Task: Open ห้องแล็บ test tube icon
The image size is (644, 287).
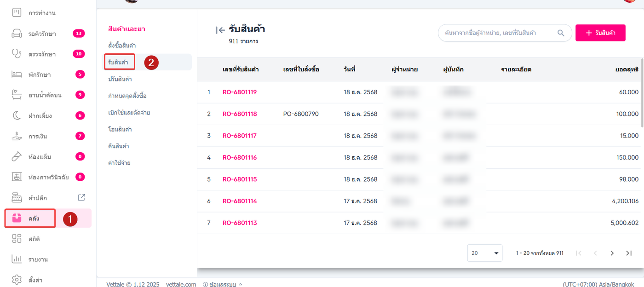Action: [17, 157]
